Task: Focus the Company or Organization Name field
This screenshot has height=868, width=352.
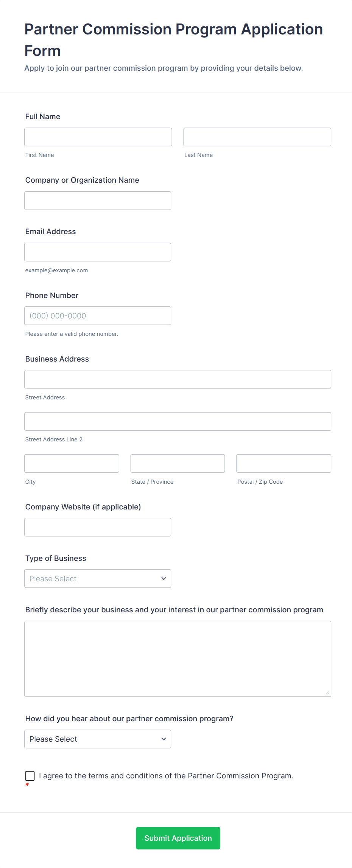Action: point(98,200)
